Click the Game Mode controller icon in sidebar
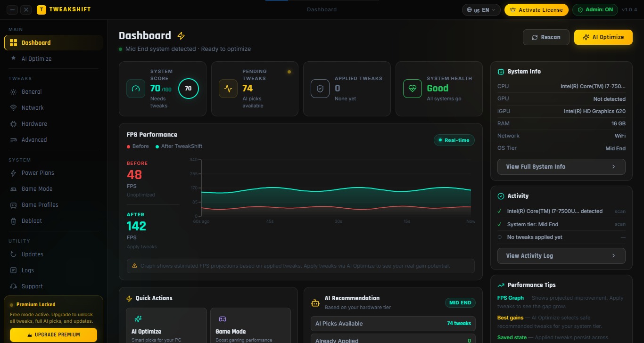This screenshot has width=644, height=343. (13, 189)
